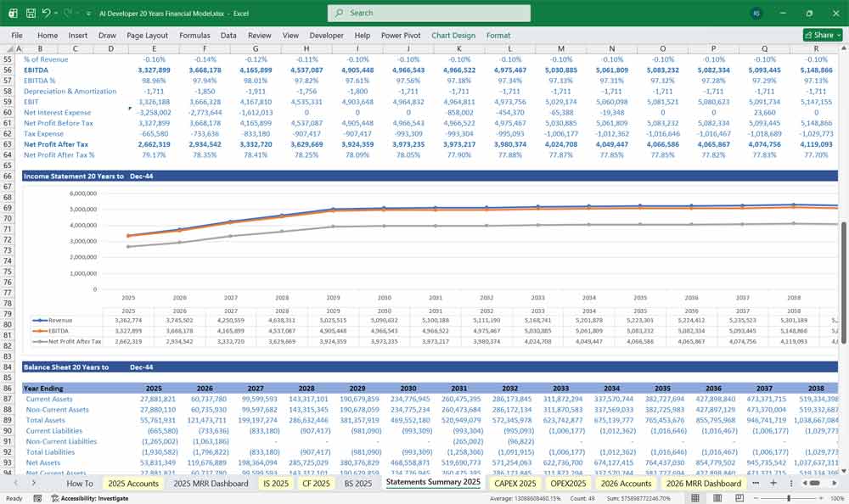
Task: Click the Save icon in Quick Access Toolbar
Action: pos(30,12)
